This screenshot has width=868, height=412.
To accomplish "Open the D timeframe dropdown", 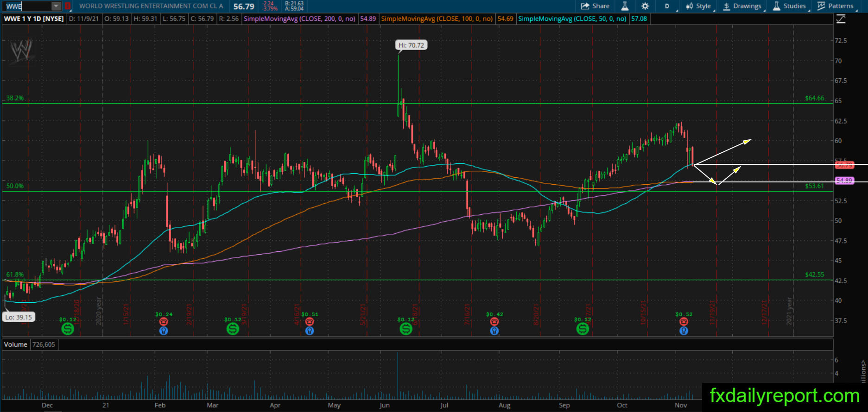I will tap(668, 6).
